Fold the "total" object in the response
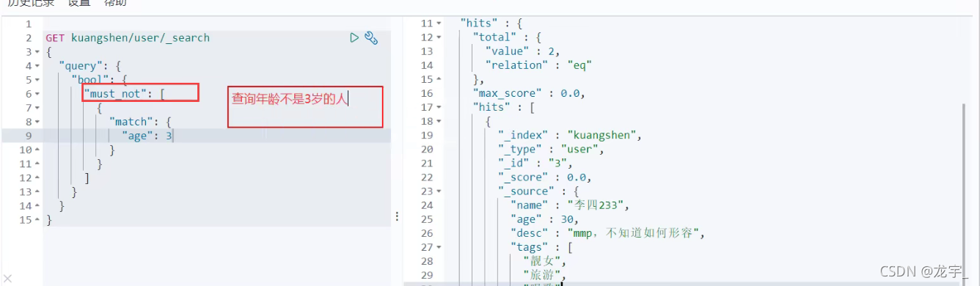This screenshot has height=286, width=980. tap(439, 37)
